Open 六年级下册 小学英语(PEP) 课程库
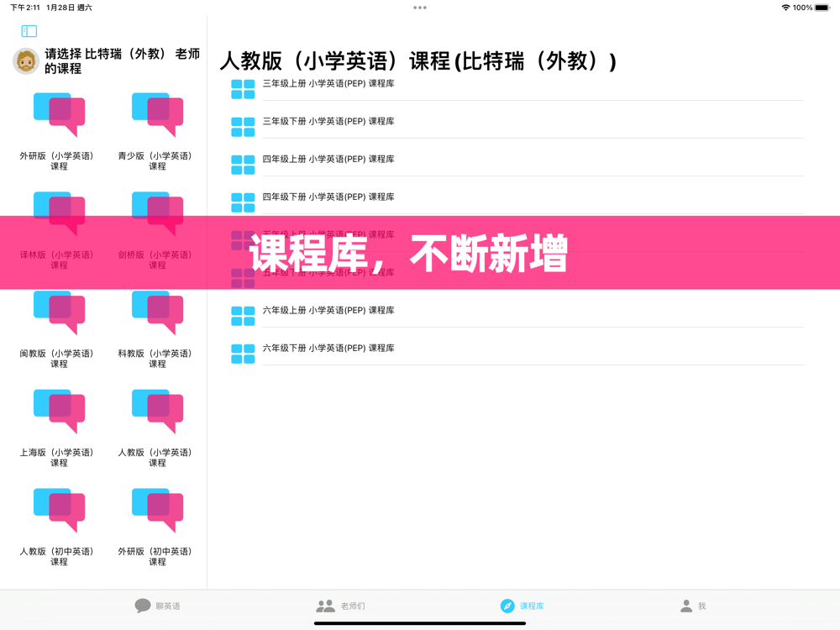This screenshot has height=630, width=840. tap(328, 348)
